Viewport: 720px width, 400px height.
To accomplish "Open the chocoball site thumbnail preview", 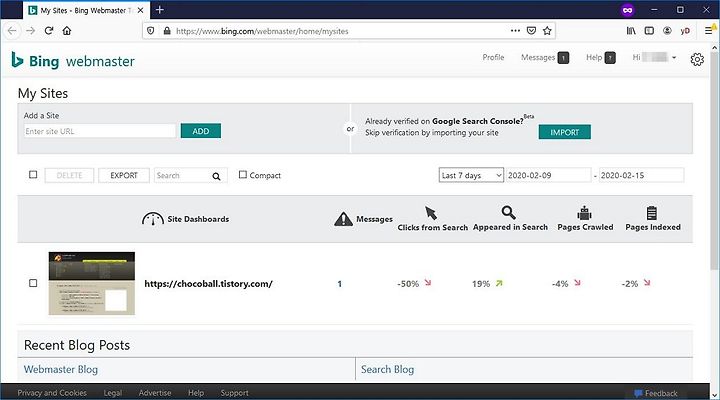I will [x=92, y=283].
